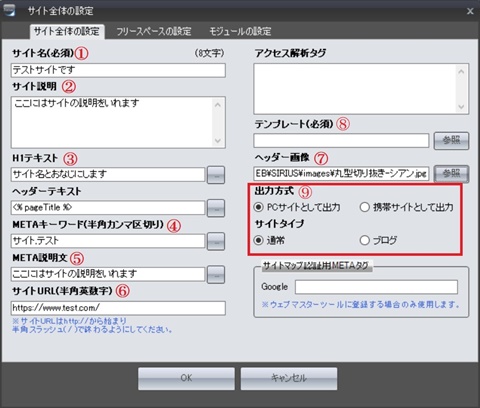Click the アクセス解析タグ text area
This screenshot has width=480, height=408.
pos(355,89)
